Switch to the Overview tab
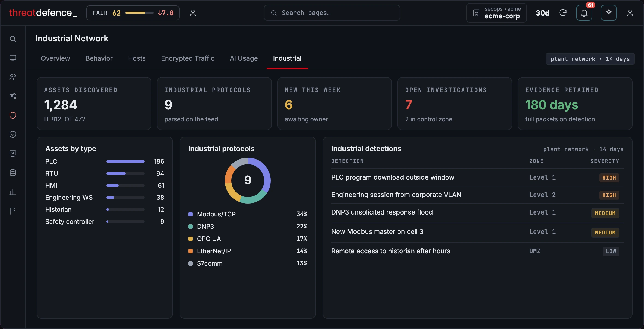 tap(55, 58)
